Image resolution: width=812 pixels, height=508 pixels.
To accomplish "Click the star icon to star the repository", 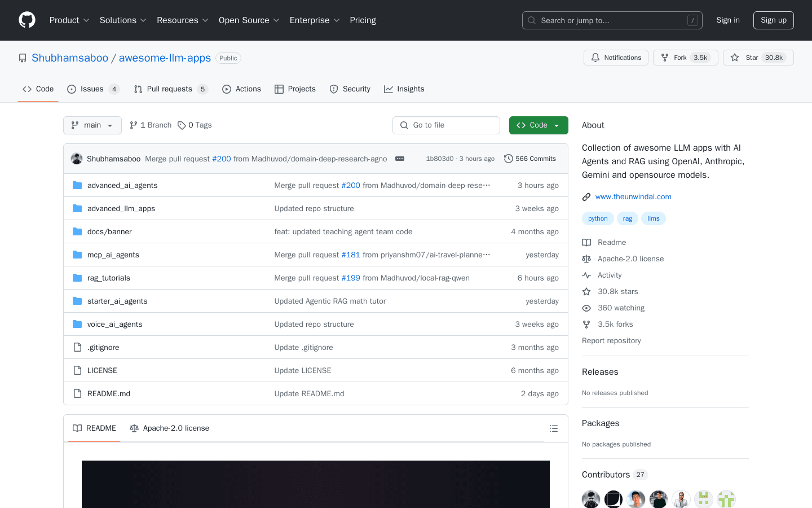I will tap(735, 57).
